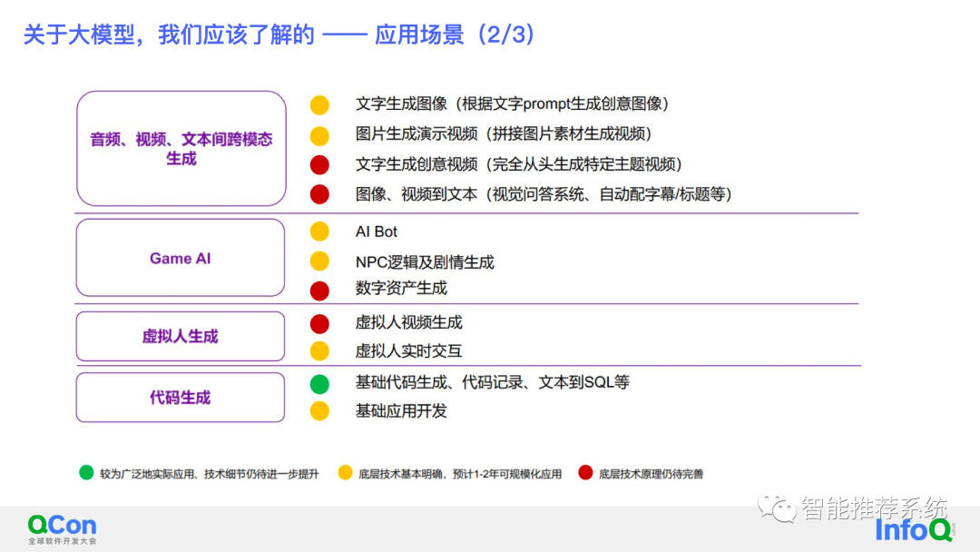980x552 pixels.
Task: Click legend text 底层技术基本明确,预计1-2年可规模化应用
Action: (x=460, y=474)
